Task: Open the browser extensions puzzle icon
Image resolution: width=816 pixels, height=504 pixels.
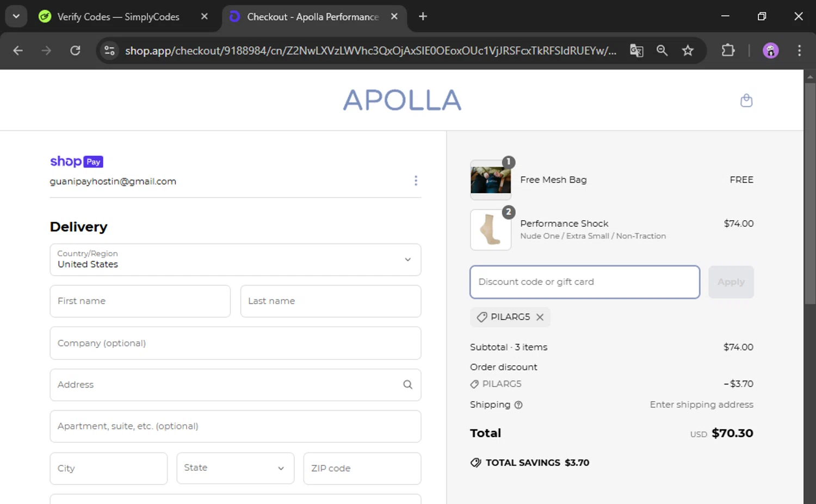Action: point(728,51)
